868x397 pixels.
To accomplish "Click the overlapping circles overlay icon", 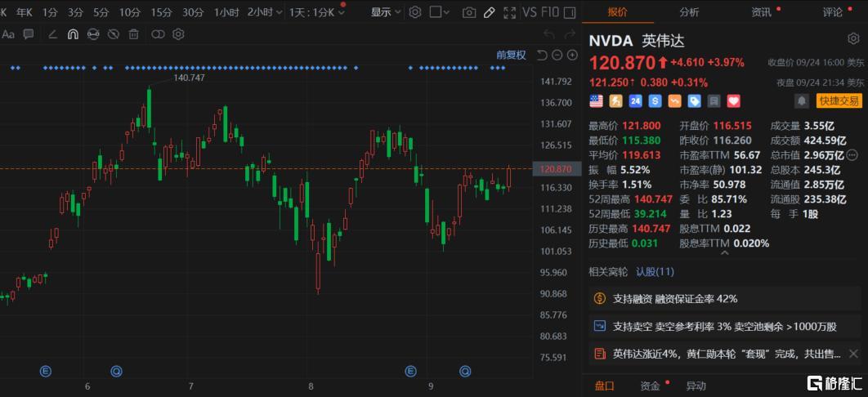I will (158, 34).
